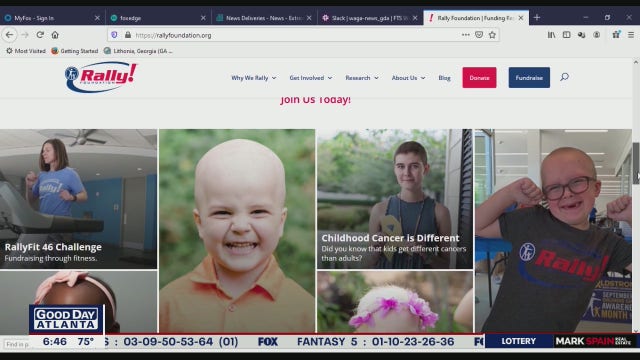Save page to Pocket icon

479,35
